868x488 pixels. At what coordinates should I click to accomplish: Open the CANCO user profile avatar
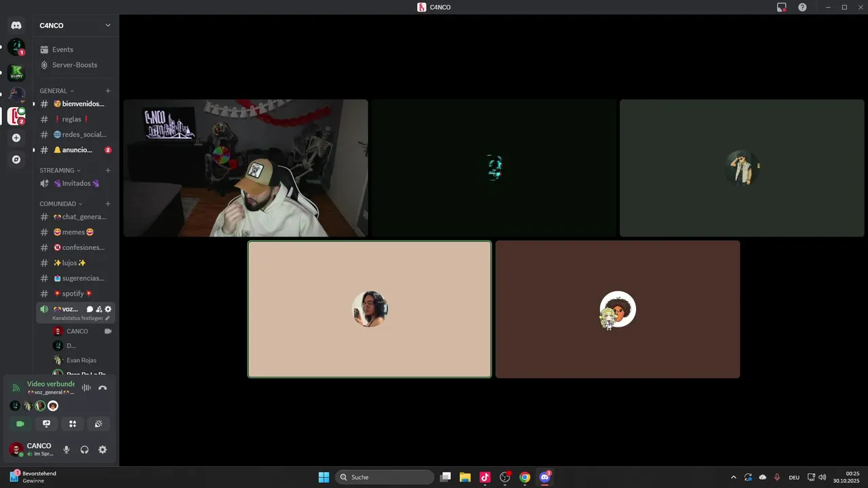point(16,449)
